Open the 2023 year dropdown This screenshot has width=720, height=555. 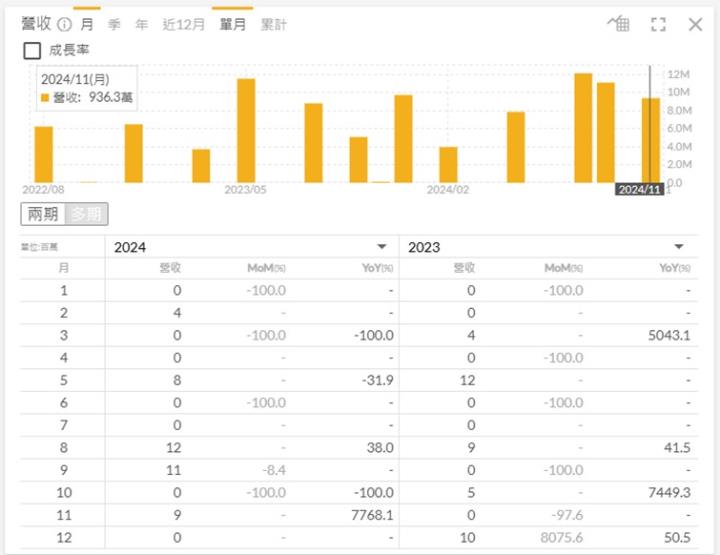[679, 247]
